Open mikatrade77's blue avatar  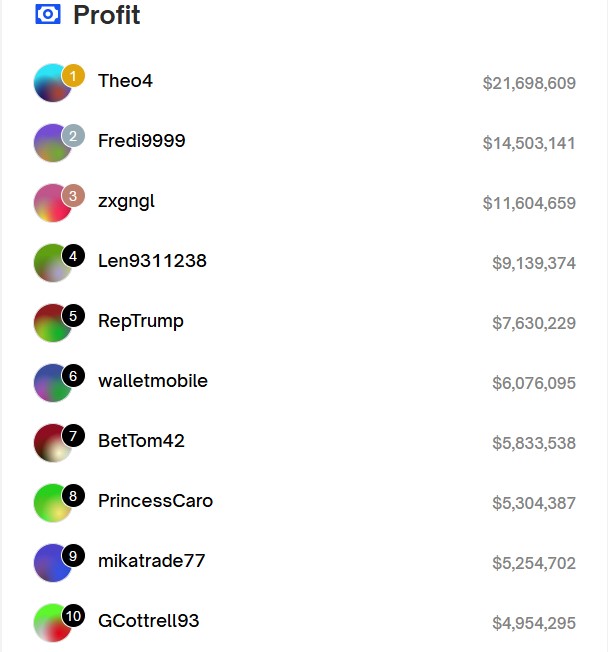[52, 563]
